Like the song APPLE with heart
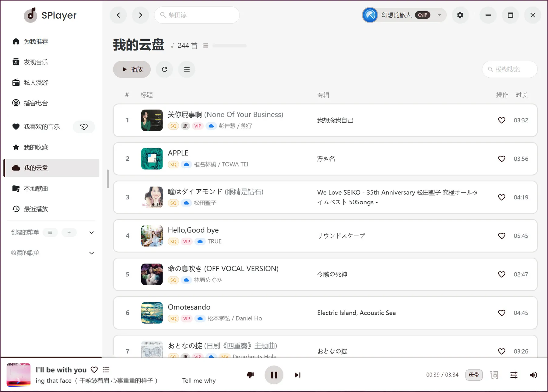Viewport: 548px width, 392px height. (x=502, y=159)
